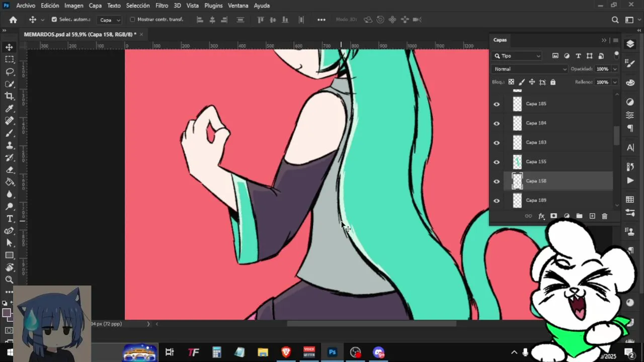Select the Brush tool
Image resolution: width=644 pixels, height=362 pixels.
(x=9, y=133)
